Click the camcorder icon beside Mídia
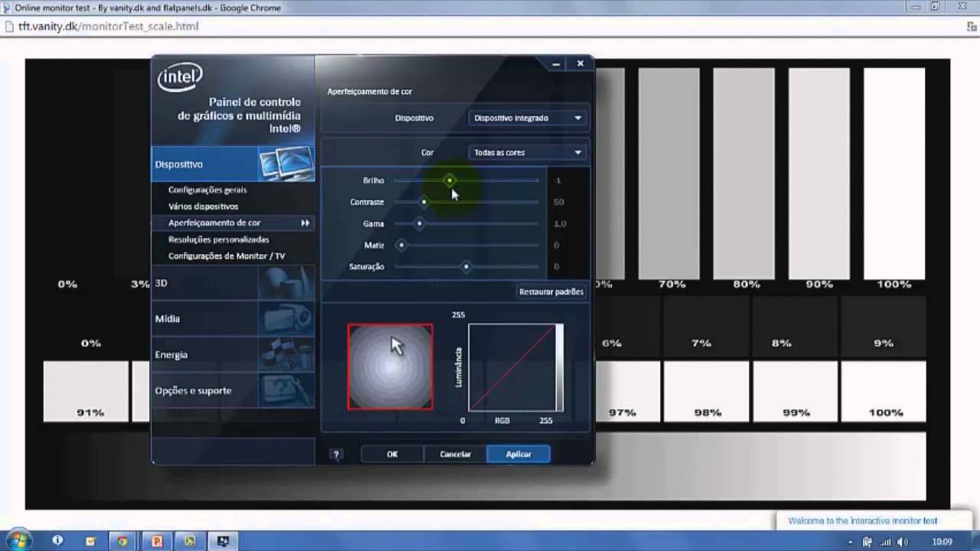 pos(286,318)
